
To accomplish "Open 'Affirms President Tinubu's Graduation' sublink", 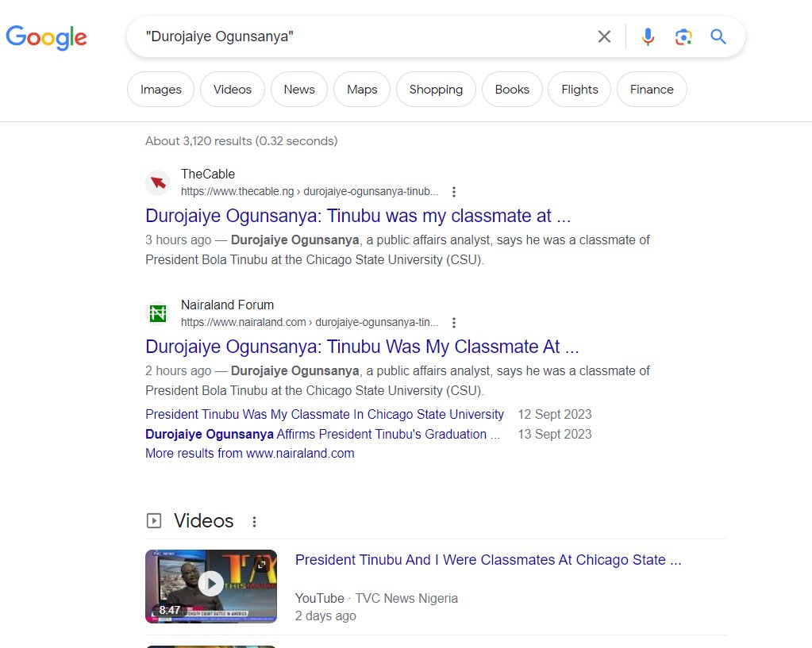I will [x=322, y=434].
